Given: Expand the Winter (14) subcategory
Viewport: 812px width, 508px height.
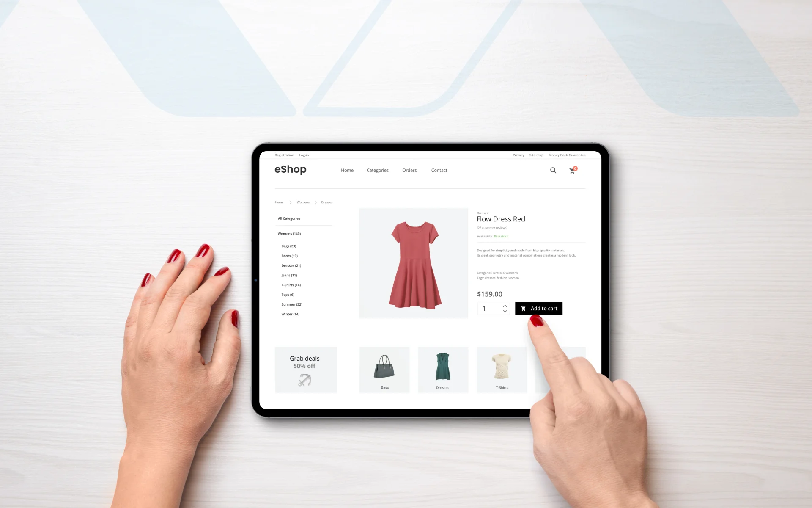Looking at the screenshot, I should [291, 314].
